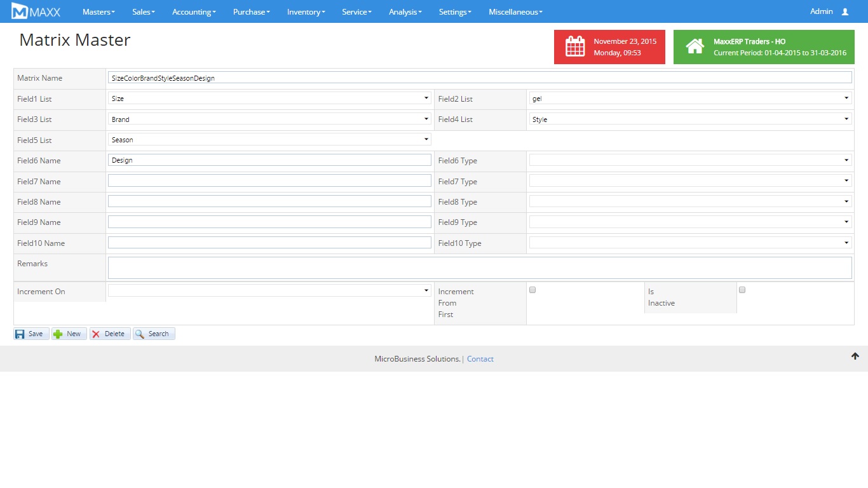The image size is (868, 488).
Task: Open Search using the magnifier button
Action: tap(154, 334)
